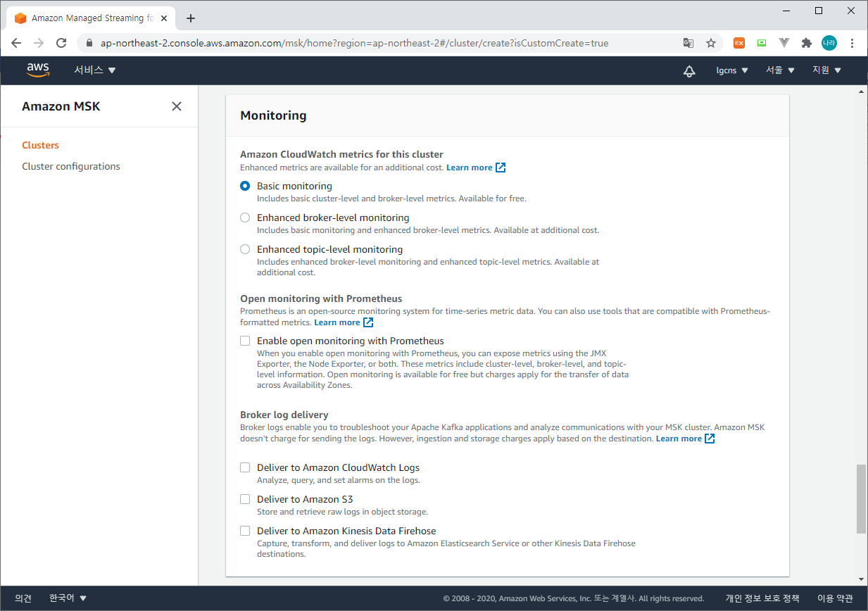Viewport: 868px width, 611px height.
Task: Click the external link icon beside CloudWatch Learn more
Action: coord(501,168)
